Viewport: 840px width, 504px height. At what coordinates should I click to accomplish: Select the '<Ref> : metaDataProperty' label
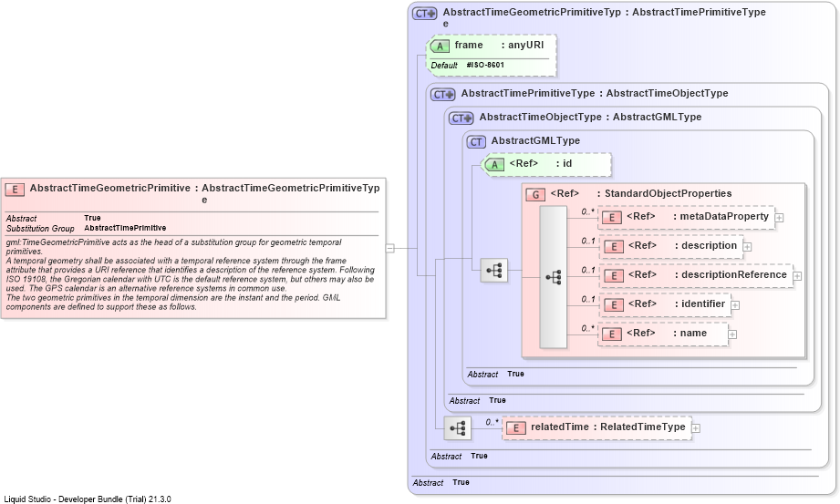click(698, 216)
